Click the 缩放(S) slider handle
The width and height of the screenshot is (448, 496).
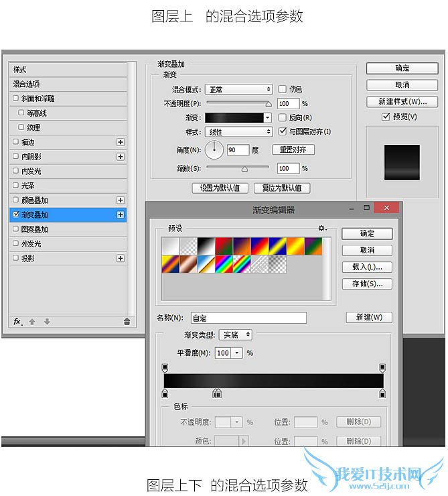pos(244,169)
